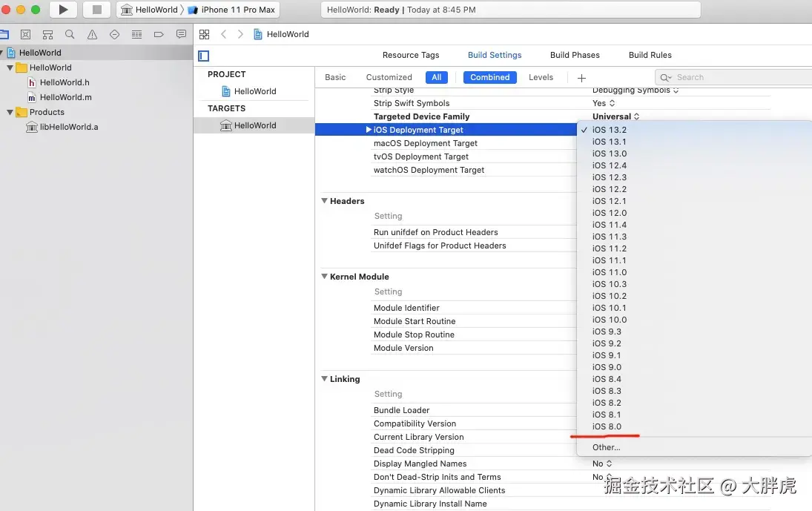Choose iOS 10.0 from menu
This screenshot has height=511, width=812.
[609, 320]
